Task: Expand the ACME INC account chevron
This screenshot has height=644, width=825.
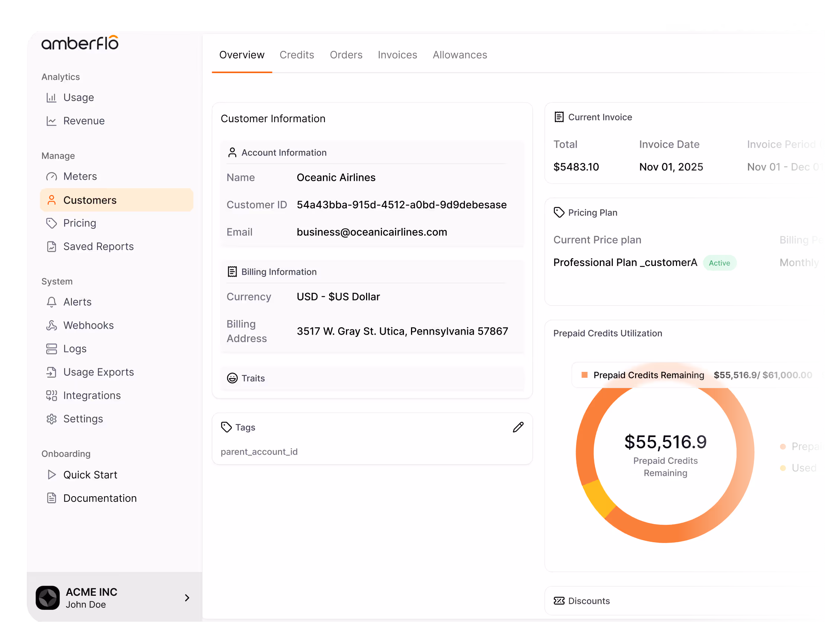Action: pyautogui.click(x=187, y=598)
